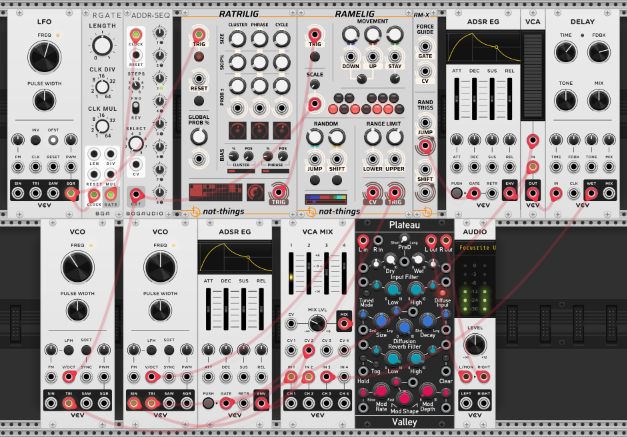Click the SQR output jack on the LFO module
This screenshot has height=437, width=627.
pyautogui.click(x=71, y=194)
